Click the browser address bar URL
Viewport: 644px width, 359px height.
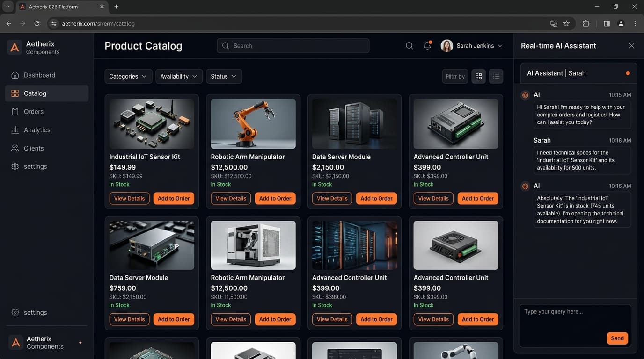[x=98, y=23]
